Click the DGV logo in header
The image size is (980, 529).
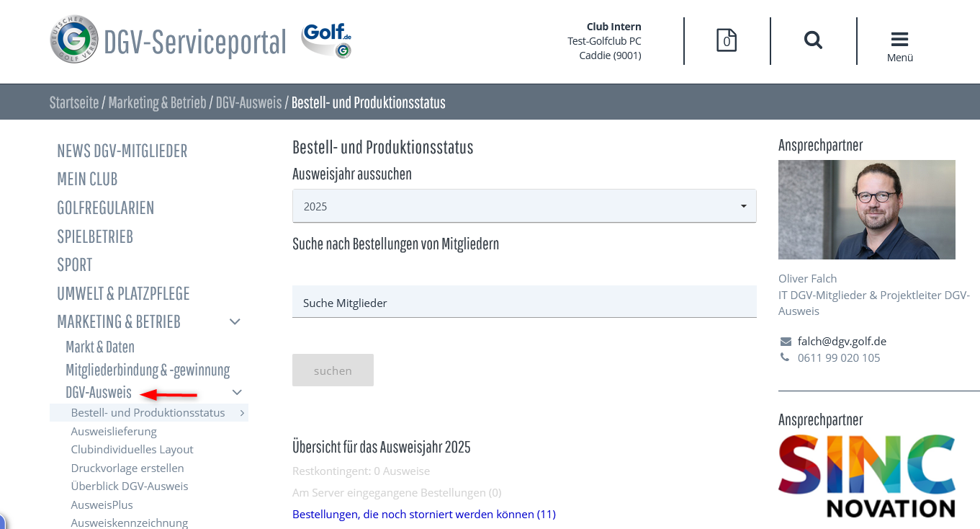(x=74, y=40)
